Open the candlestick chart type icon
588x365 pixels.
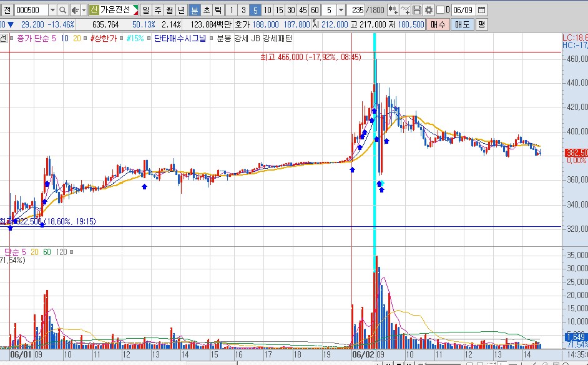click(x=393, y=10)
